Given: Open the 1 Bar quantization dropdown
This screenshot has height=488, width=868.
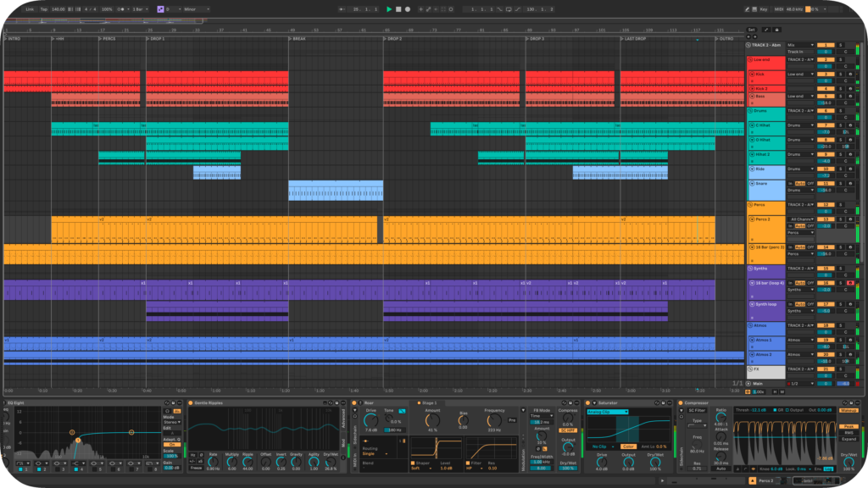Looking at the screenshot, I should click(x=142, y=8).
